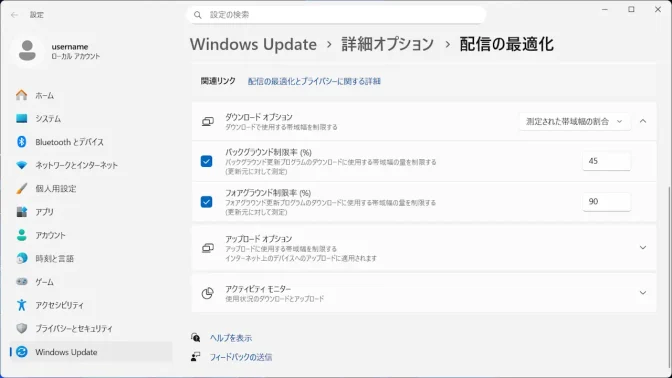Open the Bluetooth icon in sidebar
This screenshot has height=378, width=672.
pyautogui.click(x=21, y=141)
